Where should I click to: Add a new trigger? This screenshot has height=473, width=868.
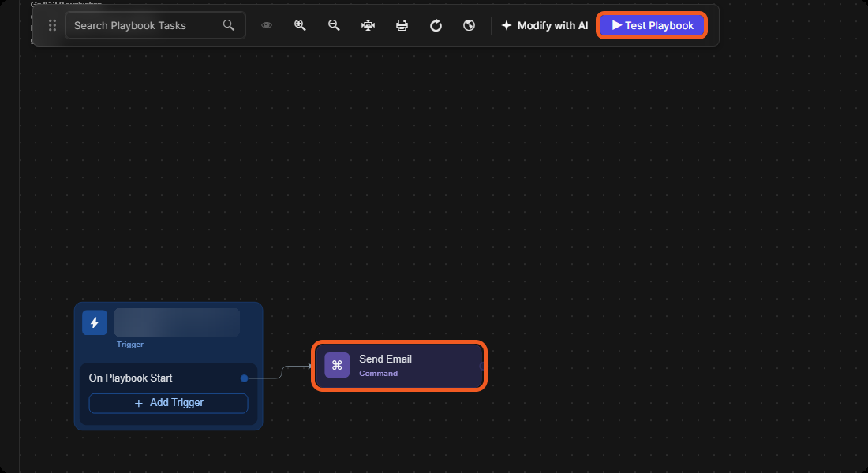[x=168, y=403]
